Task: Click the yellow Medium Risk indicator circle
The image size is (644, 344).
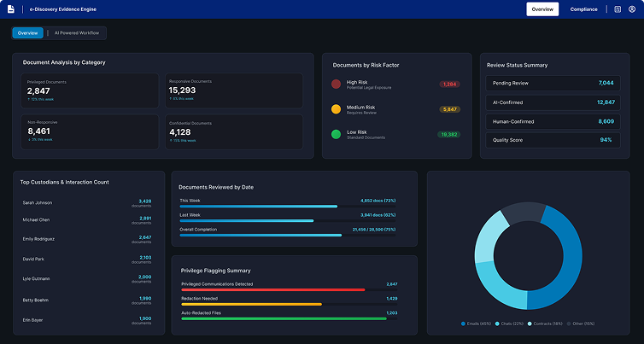Action: pos(336,109)
